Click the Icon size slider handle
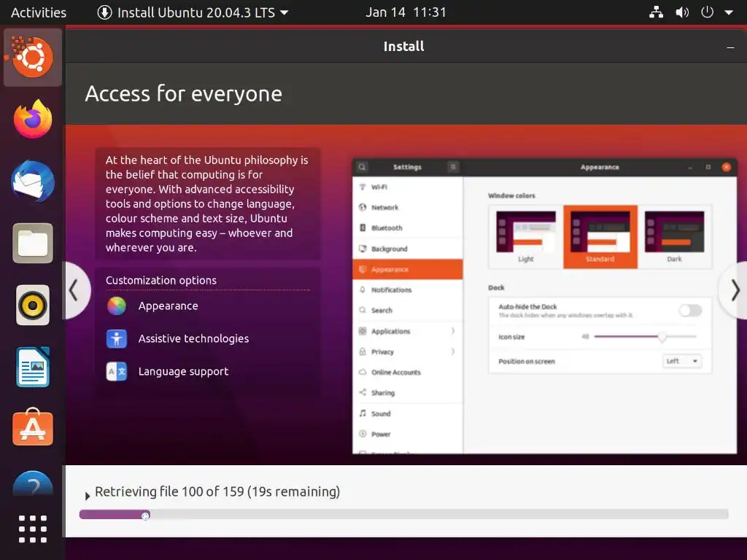This screenshot has height=560, width=747. point(662,337)
